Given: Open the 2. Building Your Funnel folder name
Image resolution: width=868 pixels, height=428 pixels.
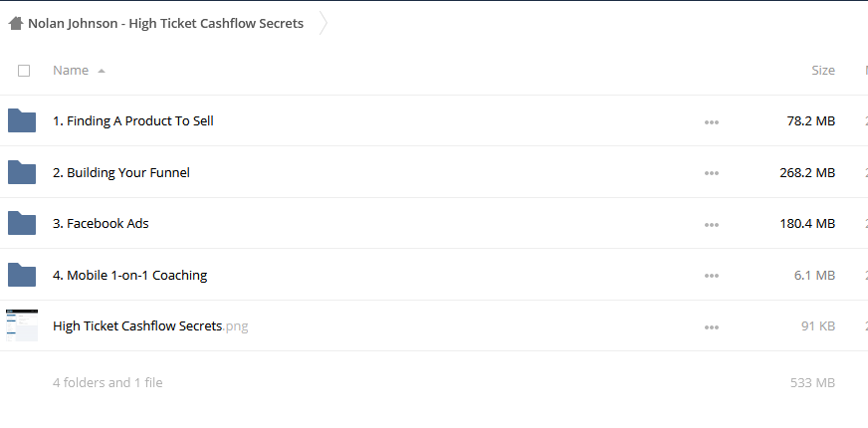Looking at the screenshot, I should [121, 172].
